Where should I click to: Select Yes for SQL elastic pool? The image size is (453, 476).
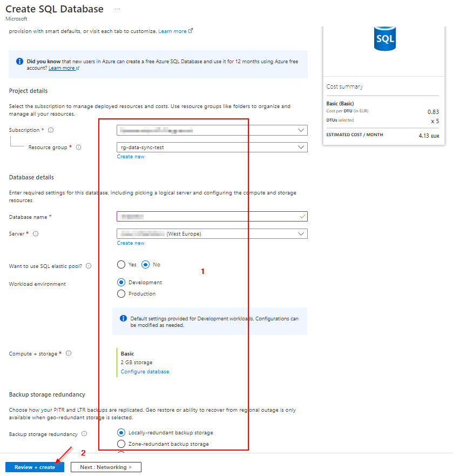click(x=121, y=264)
